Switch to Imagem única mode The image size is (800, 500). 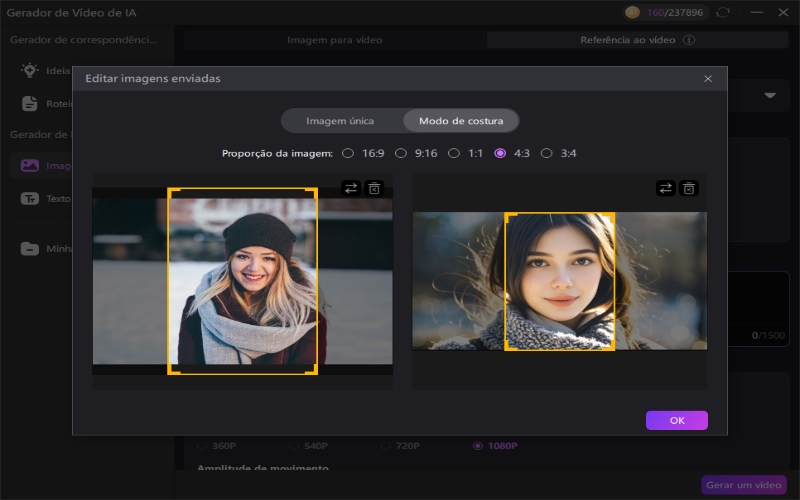coord(340,121)
